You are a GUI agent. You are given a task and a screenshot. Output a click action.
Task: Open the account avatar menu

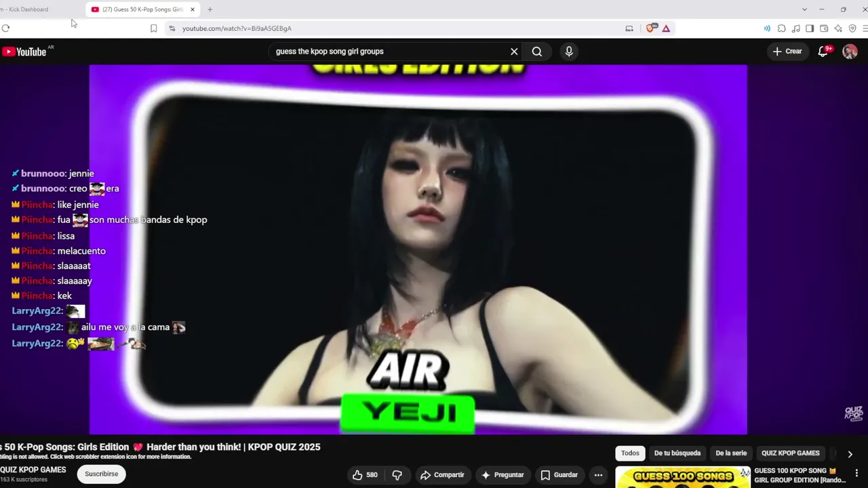(x=850, y=52)
